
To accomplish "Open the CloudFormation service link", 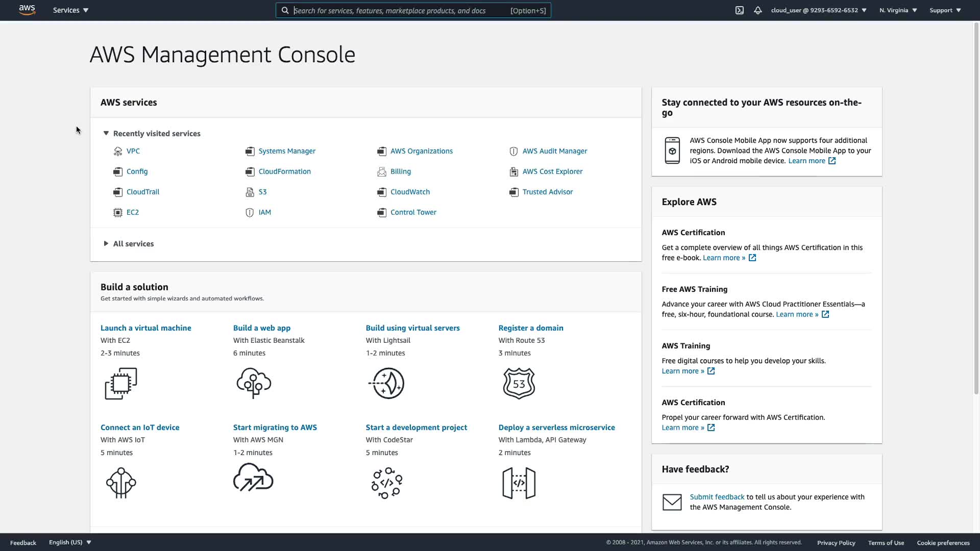I will [284, 171].
